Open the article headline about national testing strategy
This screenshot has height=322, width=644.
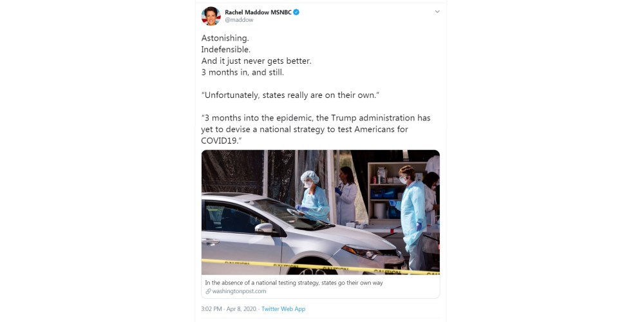pos(294,283)
